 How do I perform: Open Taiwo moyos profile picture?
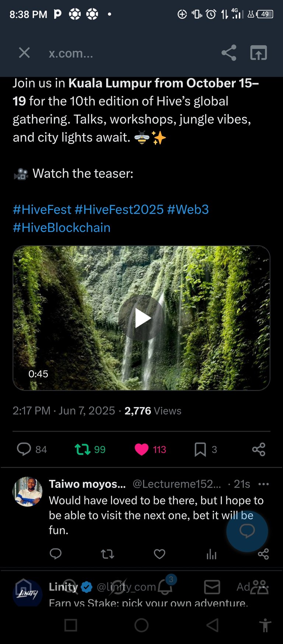click(28, 492)
